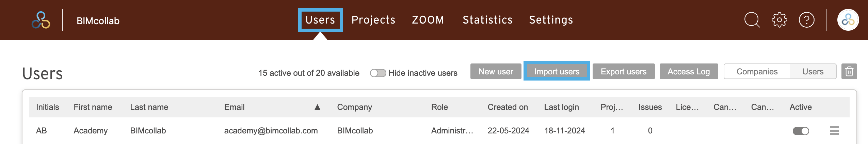Toggle Active switch for Academy BIMcollab
Viewport: 868px width, 144px height.
[801, 131]
